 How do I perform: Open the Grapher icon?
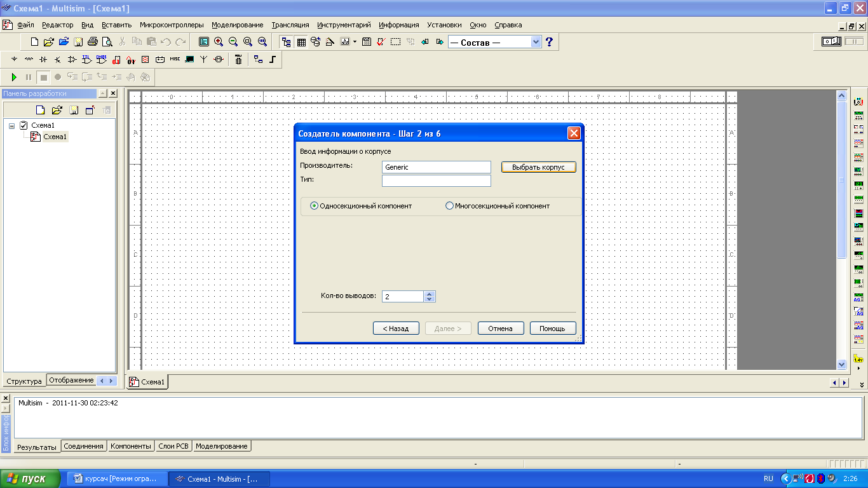(345, 42)
